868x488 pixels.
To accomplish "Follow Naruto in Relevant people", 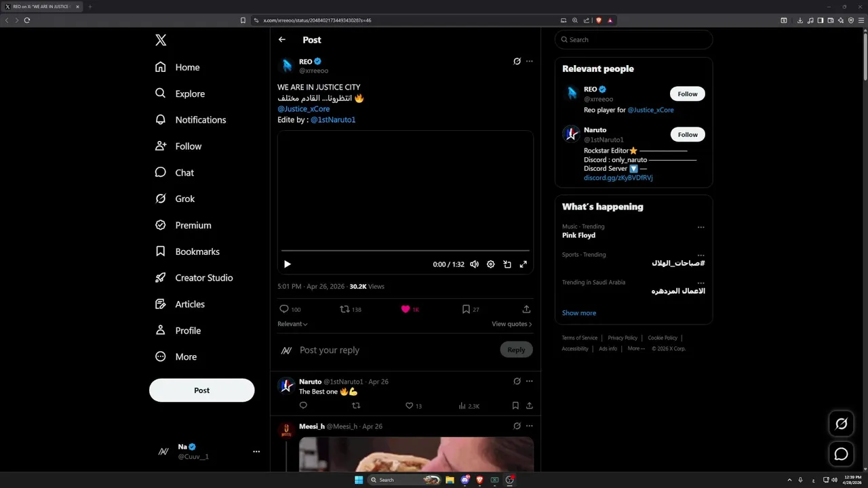I will click(x=688, y=134).
